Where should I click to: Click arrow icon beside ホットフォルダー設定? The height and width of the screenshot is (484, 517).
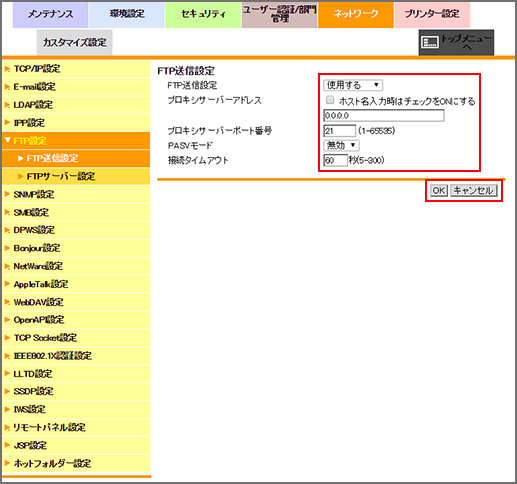7,463
